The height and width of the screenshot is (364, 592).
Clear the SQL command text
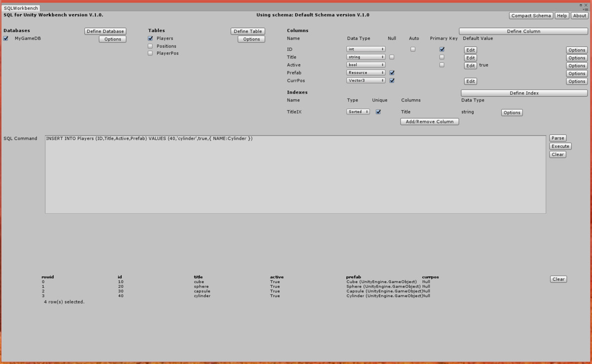point(558,154)
